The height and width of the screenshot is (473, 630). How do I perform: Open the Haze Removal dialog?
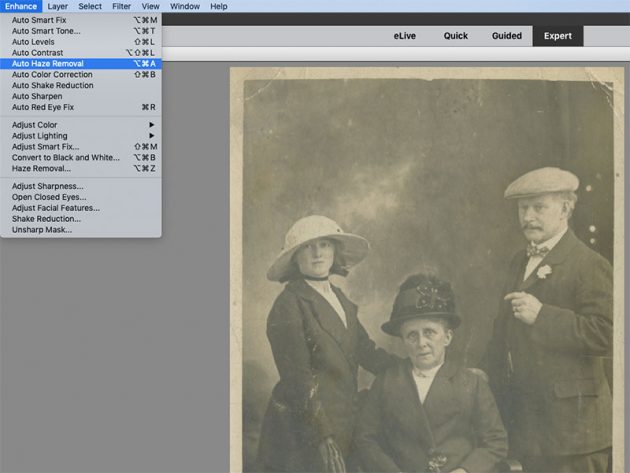(81, 168)
